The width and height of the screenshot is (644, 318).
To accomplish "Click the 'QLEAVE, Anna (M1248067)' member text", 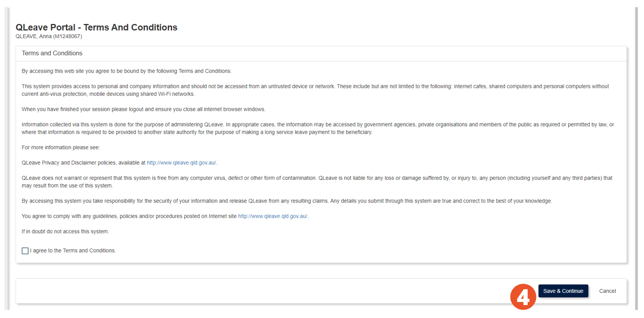I will (x=49, y=36).
